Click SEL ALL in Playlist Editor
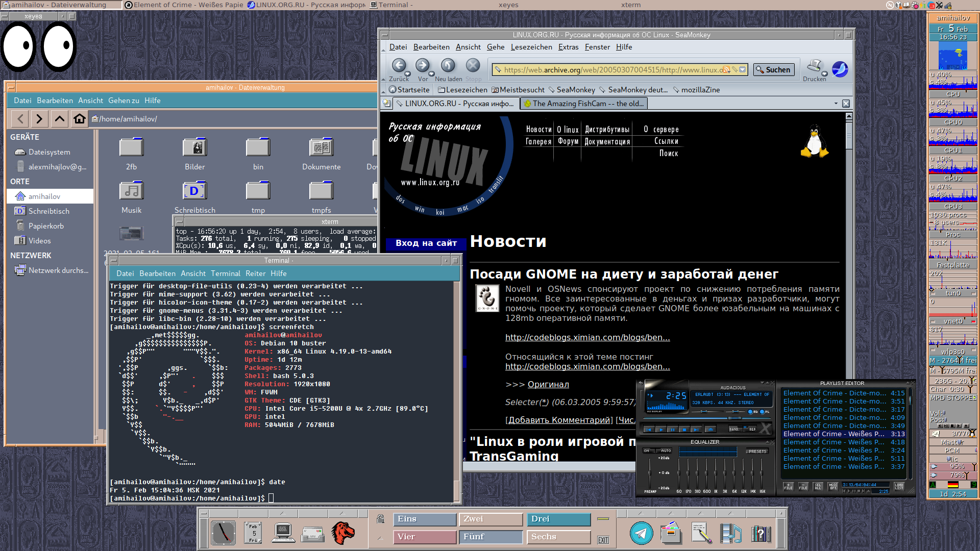This screenshot has width=980, height=551. coord(818,487)
